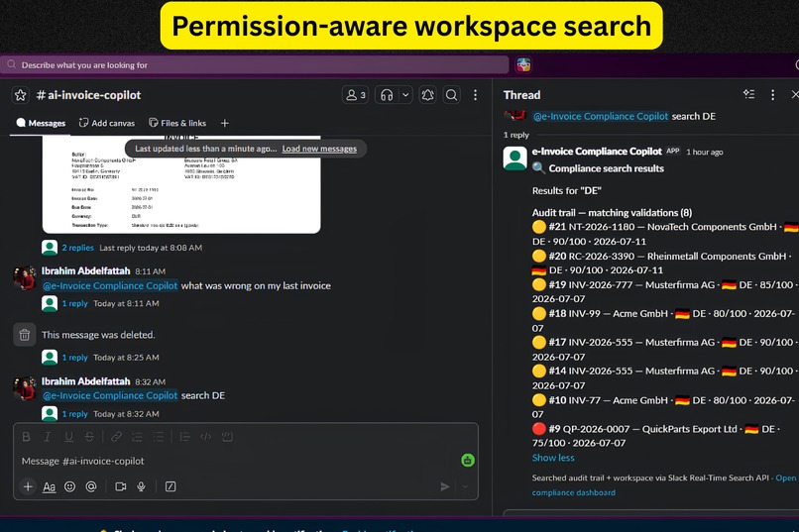This screenshot has width=799, height=532.
Task: Record an audio clip with microphone
Action: (x=141, y=486)
